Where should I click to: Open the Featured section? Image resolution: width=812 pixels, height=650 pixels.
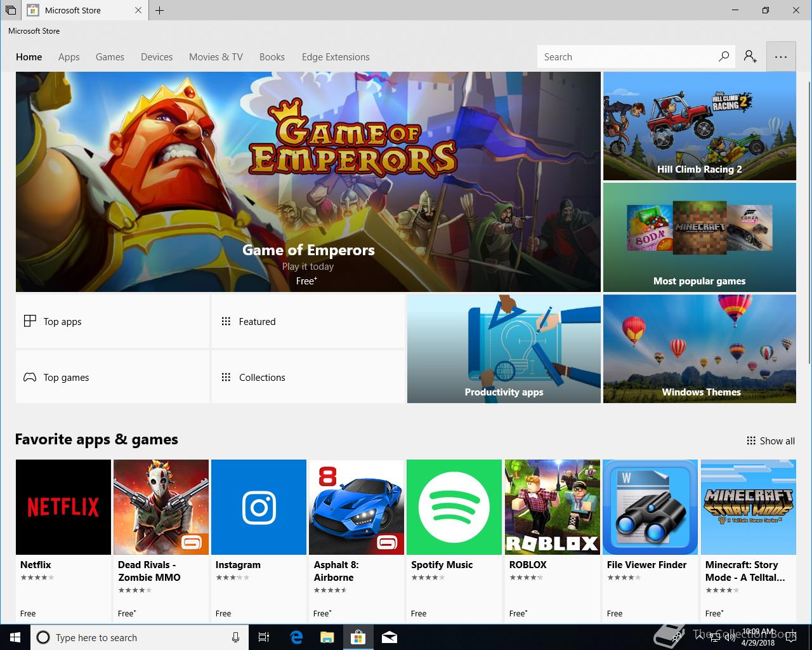(x=308, y=321)
